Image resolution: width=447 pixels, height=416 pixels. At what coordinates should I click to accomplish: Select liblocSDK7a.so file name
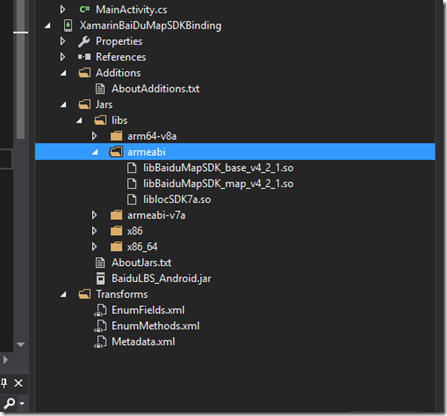[x=177, y=199]
